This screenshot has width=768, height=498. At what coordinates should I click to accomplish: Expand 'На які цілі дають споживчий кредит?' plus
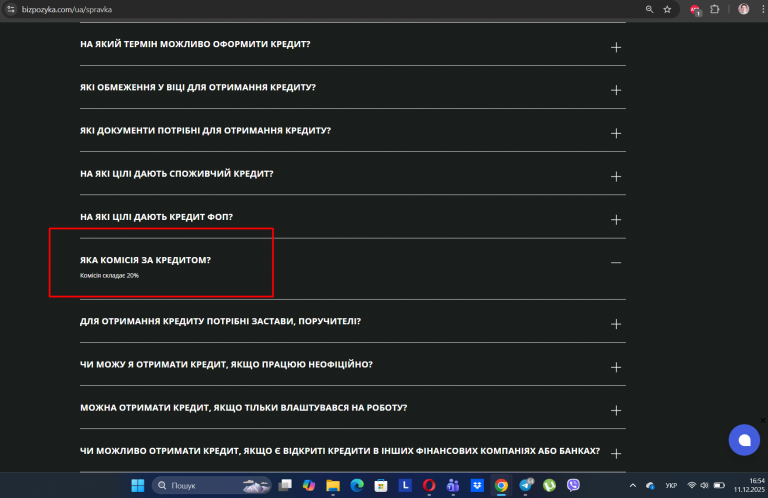(x=616, y=177)
